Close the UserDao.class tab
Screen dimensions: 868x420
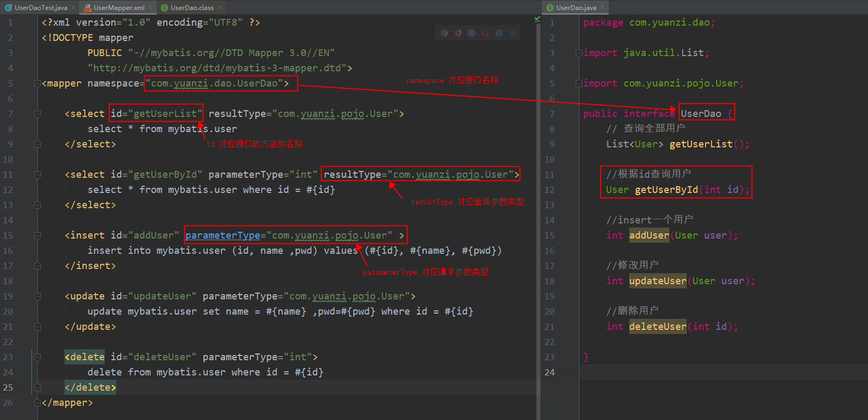219,7
